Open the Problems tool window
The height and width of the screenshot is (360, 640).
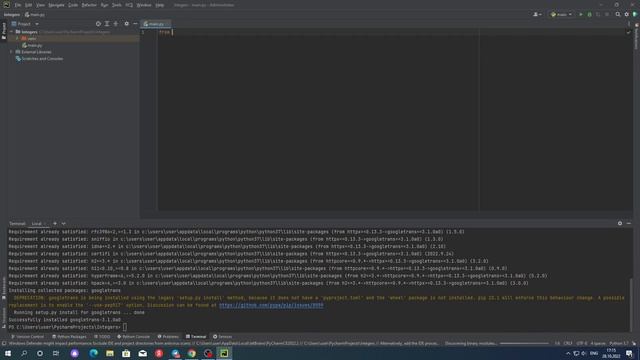[168, 337]
